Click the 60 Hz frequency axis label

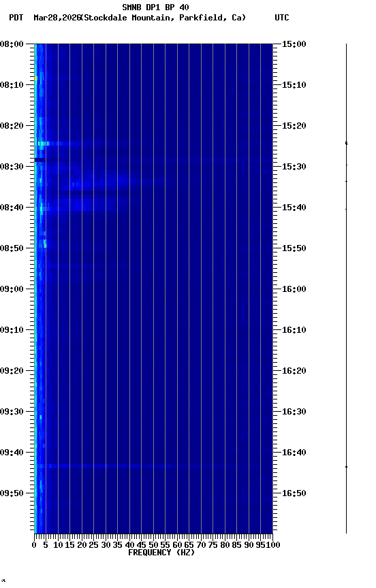177,545
